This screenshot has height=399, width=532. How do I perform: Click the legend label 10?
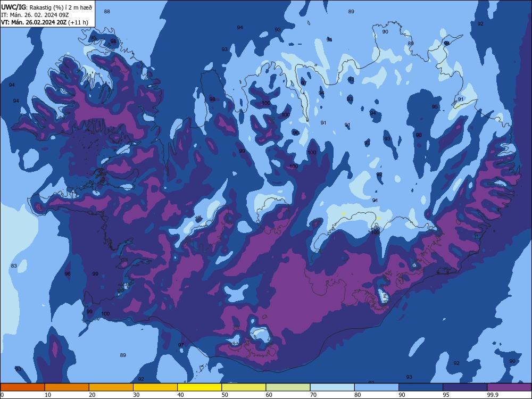point(48,395)
